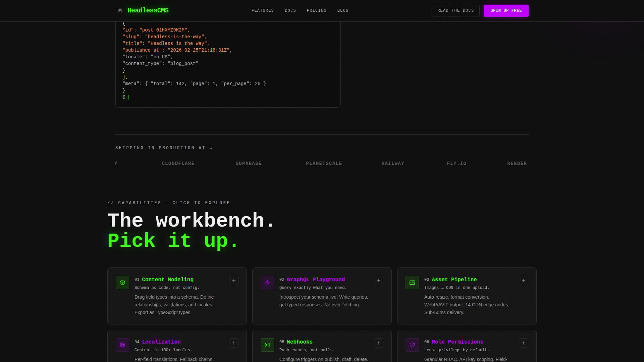Click the "Capabilities — click to explore" label
The width and height of the screenshot is (644, 362).
[169, 203]
